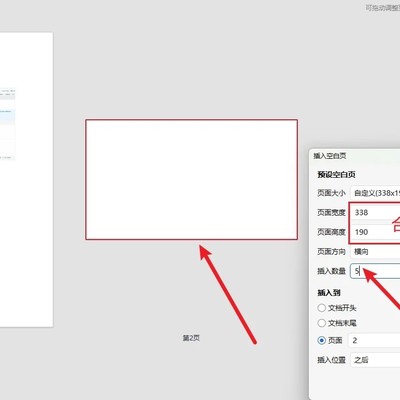Click the 预设空白页 section heading

coord(336,174)
